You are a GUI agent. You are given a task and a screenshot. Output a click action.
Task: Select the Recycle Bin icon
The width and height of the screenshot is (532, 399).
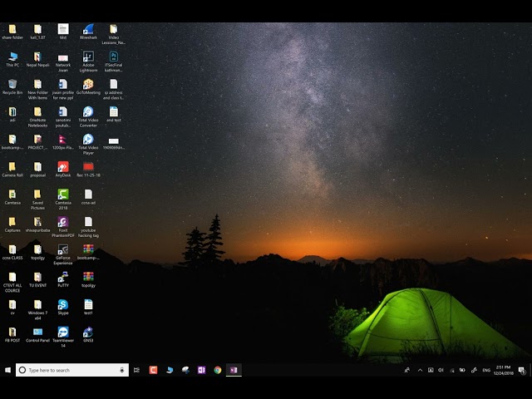tap(12, 85)
